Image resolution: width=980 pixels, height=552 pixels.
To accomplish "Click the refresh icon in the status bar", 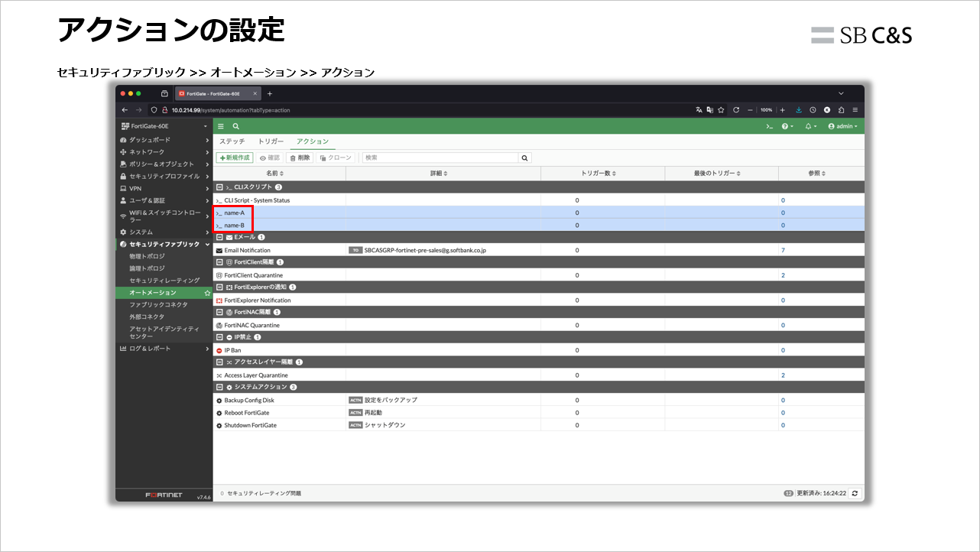I will click(855, 493).
